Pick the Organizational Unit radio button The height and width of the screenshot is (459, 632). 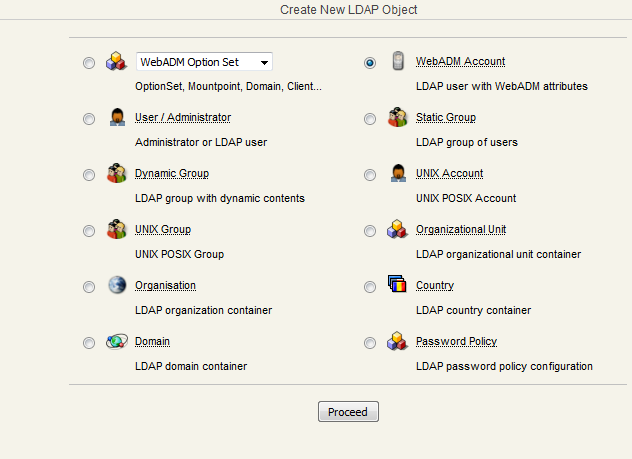tap(370, 231)
